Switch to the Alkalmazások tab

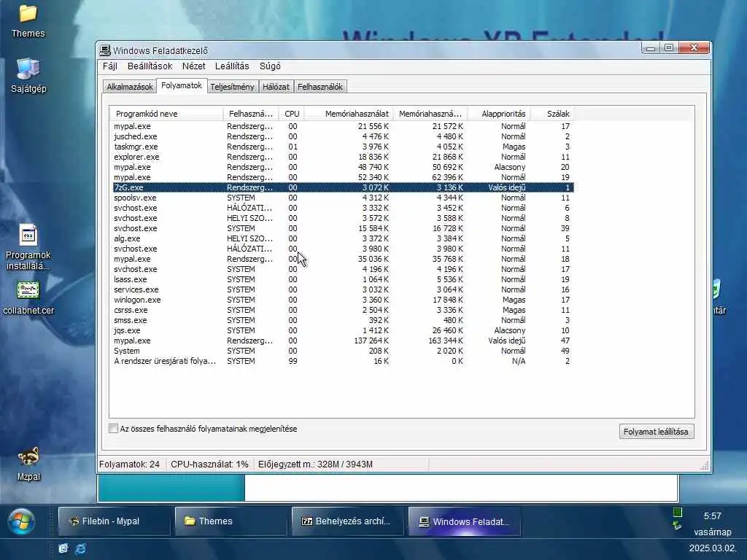(130, 87)
